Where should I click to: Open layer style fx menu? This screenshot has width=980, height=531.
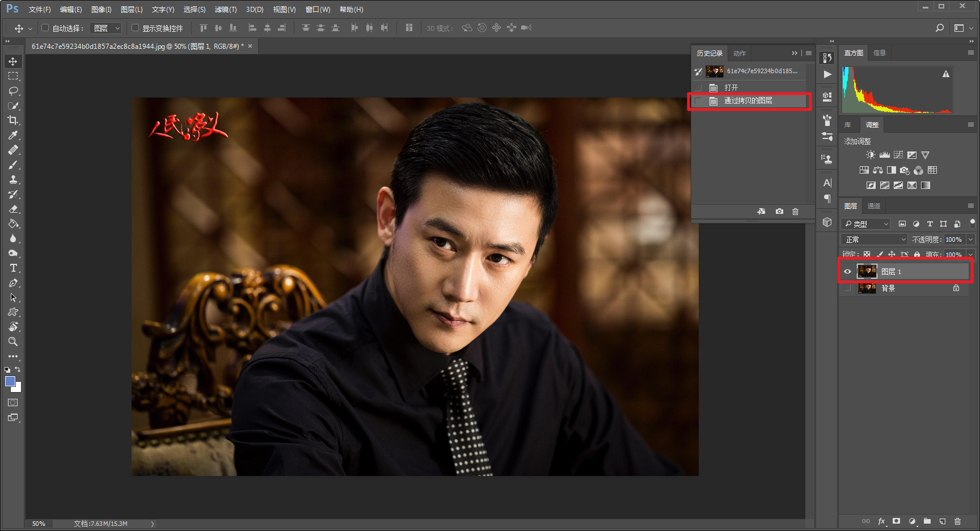[x=882, y=521]
